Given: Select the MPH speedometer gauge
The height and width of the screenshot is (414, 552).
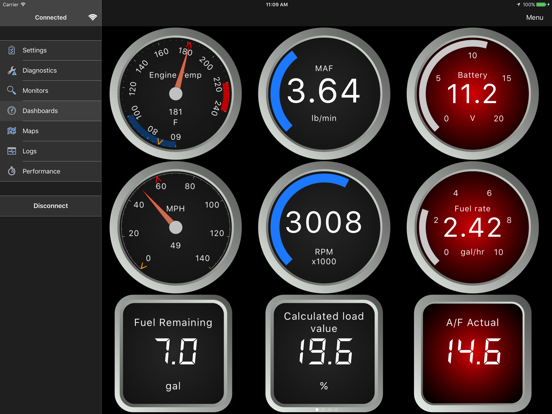Looking at the screenshot, I should pyautogui.click(x=176, y=227).
